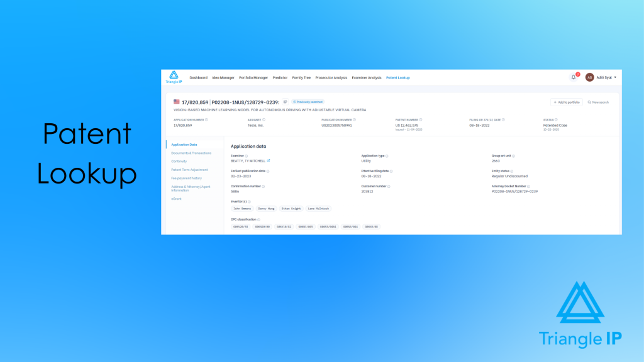
Task: Open the notifications bell
Action: pos(574,77)
